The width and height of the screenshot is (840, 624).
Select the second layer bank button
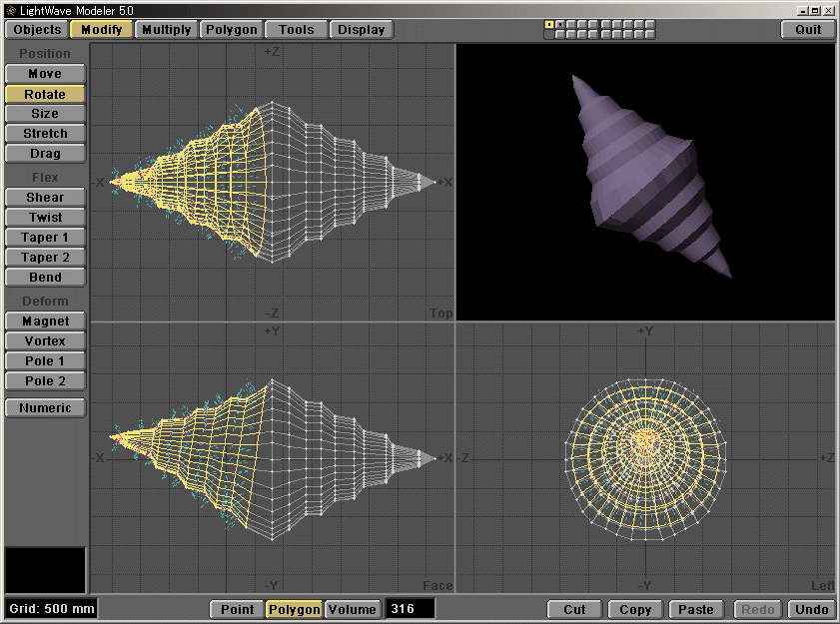coord(560,22)
